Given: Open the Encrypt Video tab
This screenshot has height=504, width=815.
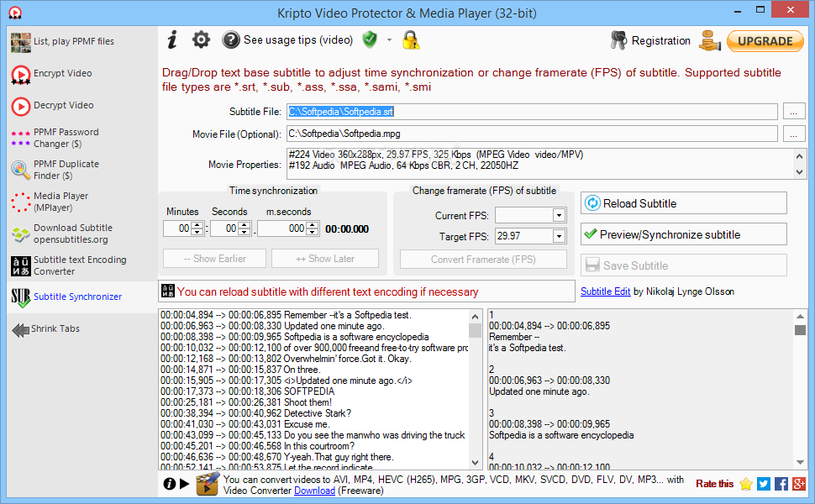Looking at the screenshot, I should [x=82, y=74].
